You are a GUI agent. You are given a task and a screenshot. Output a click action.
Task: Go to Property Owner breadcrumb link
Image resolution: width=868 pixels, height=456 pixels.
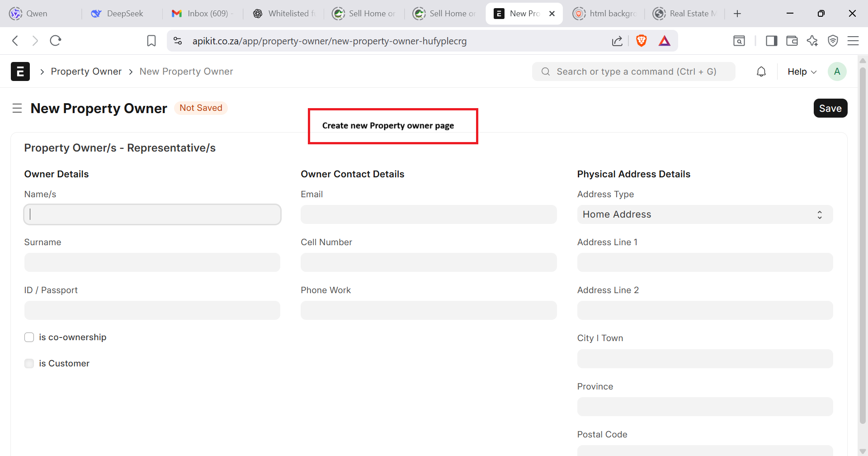click(86, 71)
